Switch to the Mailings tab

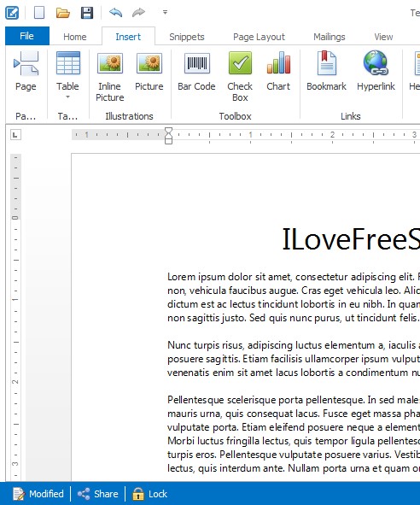coord(330,37)
